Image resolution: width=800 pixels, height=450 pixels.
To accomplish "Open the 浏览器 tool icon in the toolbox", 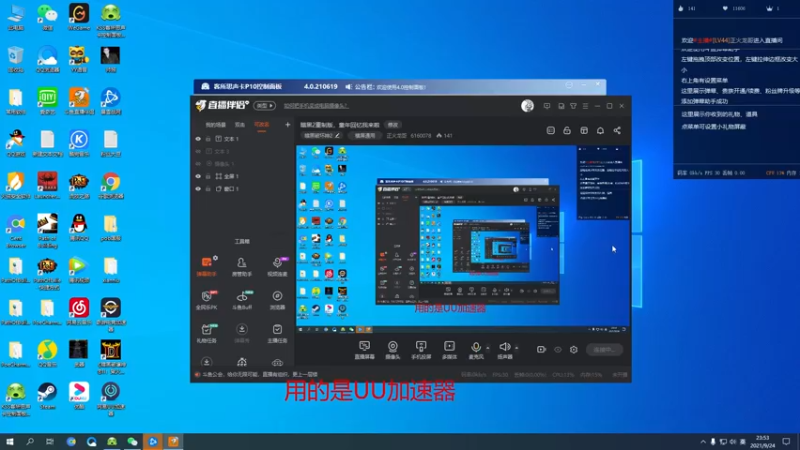I will 277,300.
